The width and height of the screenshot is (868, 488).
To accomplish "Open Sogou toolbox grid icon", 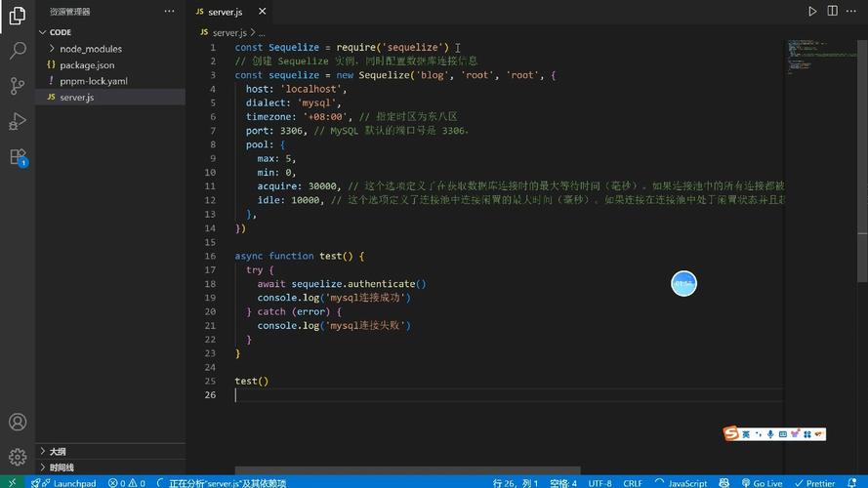I will coord(807,434).
